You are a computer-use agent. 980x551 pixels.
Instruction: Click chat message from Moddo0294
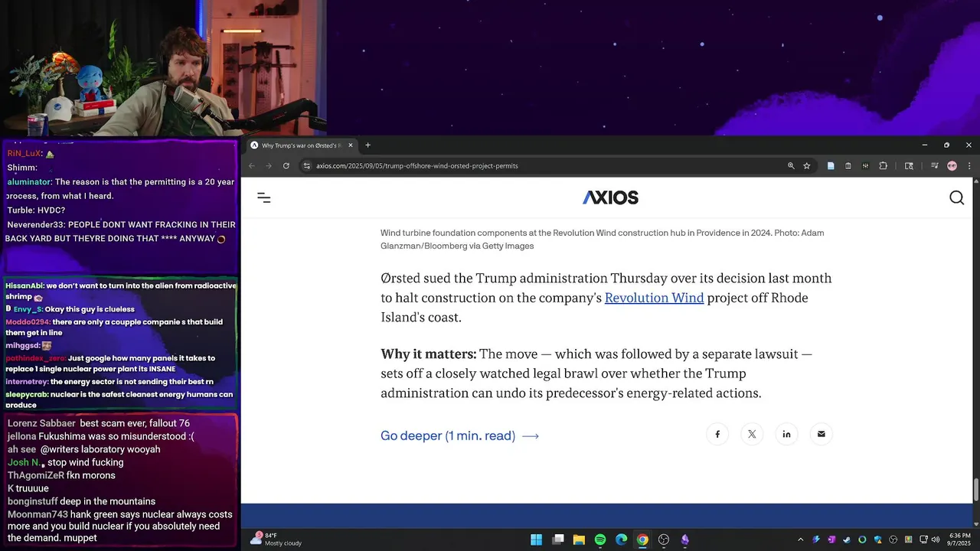click(x=115, y=328)
